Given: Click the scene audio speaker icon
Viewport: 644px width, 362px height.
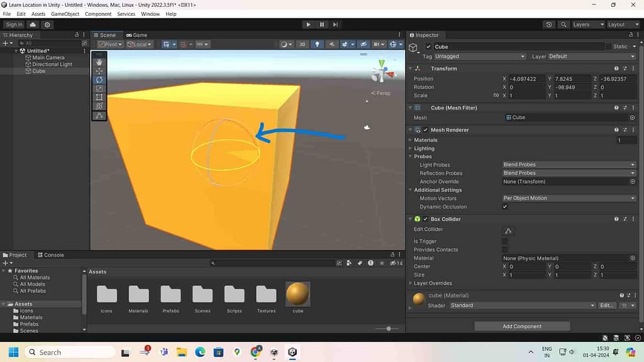Looking at the screenshot, I should tap(332, 44).
